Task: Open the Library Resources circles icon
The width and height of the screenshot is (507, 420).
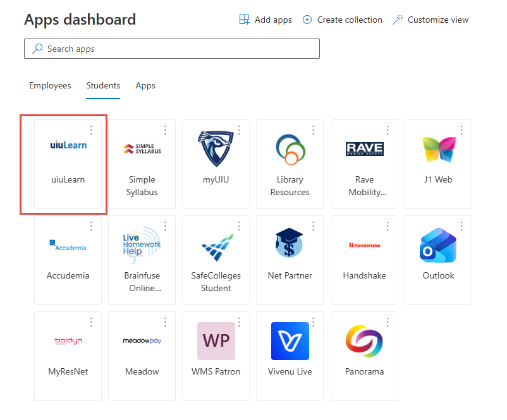Action: [290, 149]
